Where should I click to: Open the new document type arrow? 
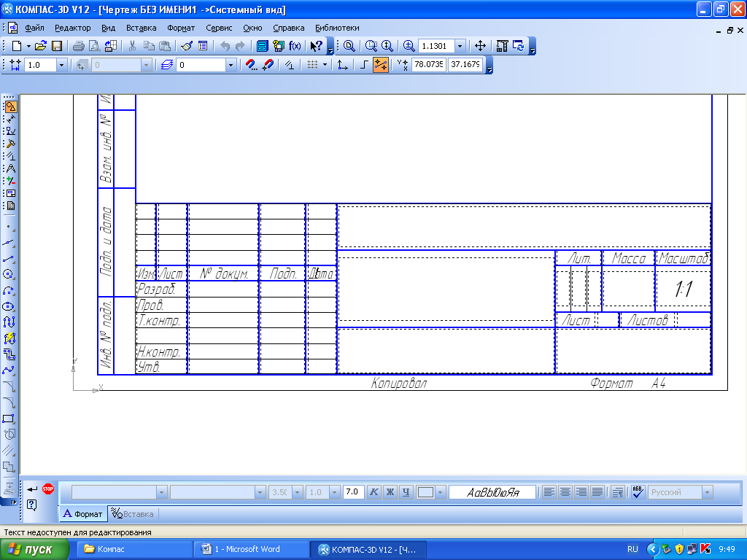(x=28, y=46)
